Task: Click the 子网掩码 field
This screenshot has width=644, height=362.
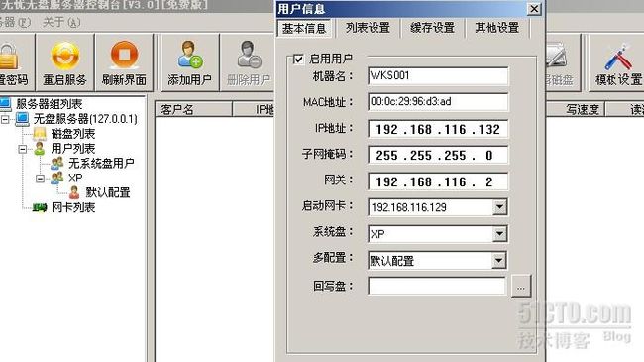Action: click(438, 155)
